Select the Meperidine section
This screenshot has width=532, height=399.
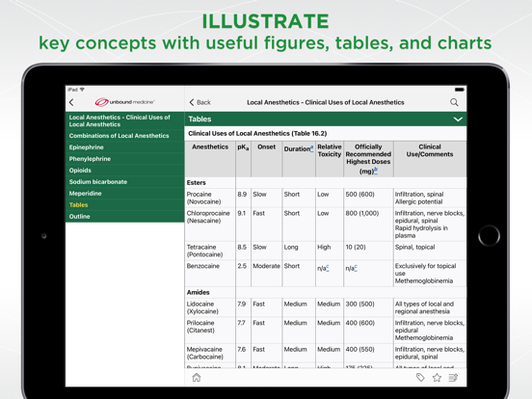[x=125, y=194]
